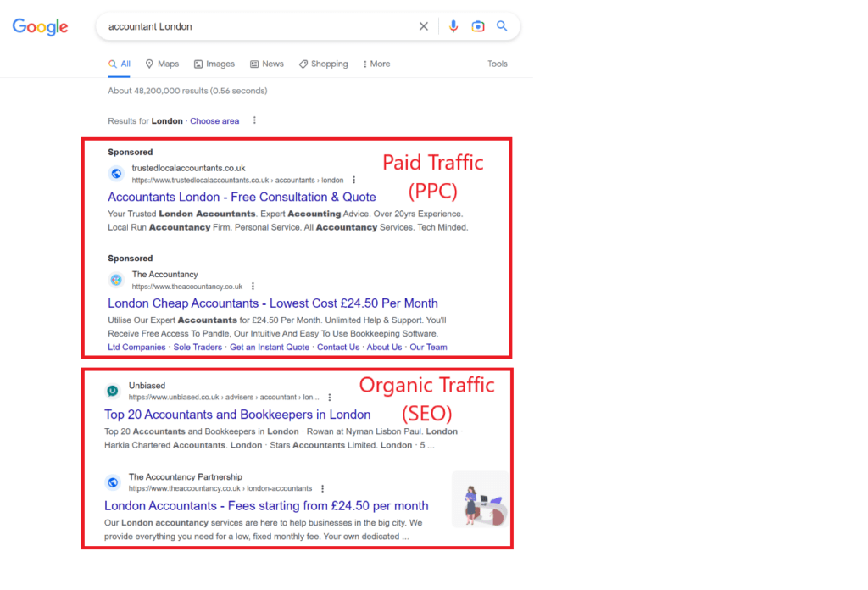Click the 'Choose area' link
Image resolution: width=868 pixels, height=590 pixels.
click(x=214, y=121)
